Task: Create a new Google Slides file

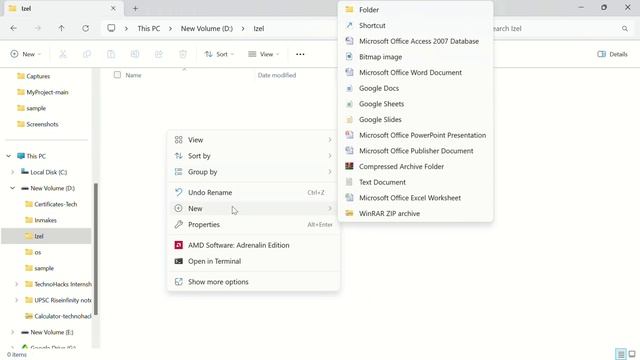Action: coord(416,120)
